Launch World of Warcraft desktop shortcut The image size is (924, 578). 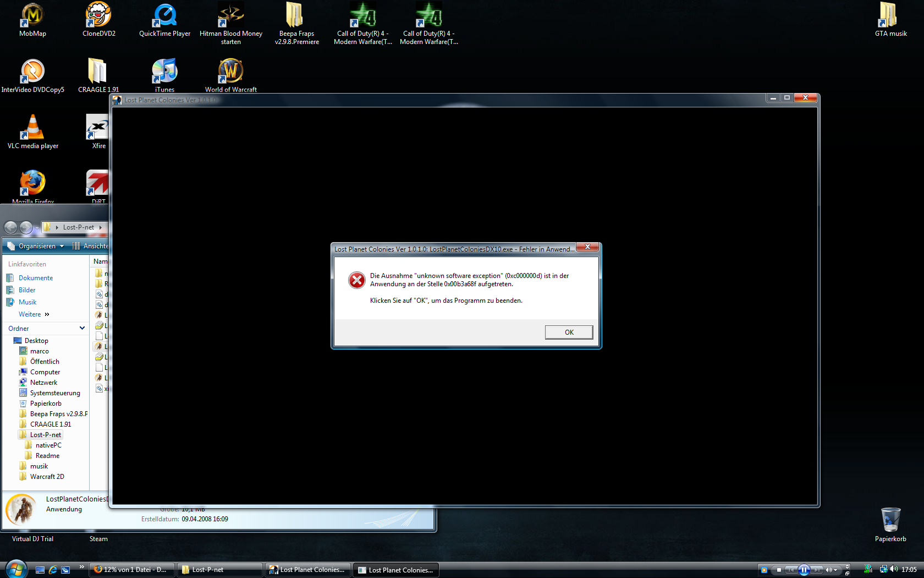230,76
